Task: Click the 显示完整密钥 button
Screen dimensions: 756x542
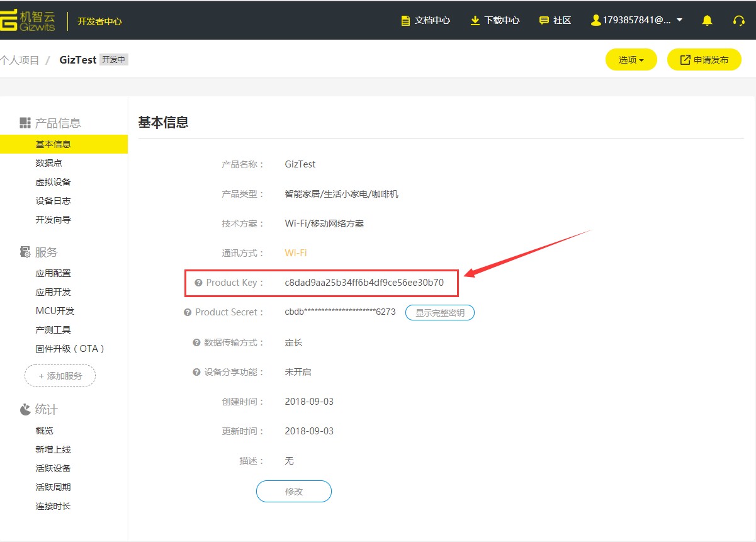Action: pos(439,313)
